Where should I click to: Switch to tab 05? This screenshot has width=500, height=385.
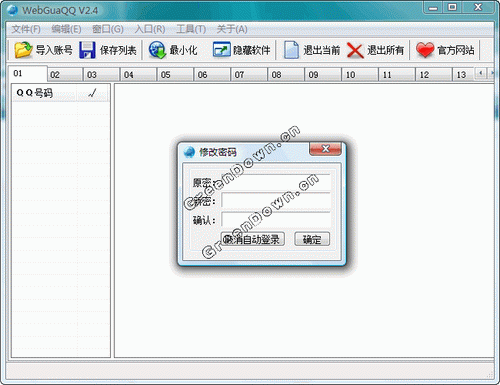click(175, 75)
